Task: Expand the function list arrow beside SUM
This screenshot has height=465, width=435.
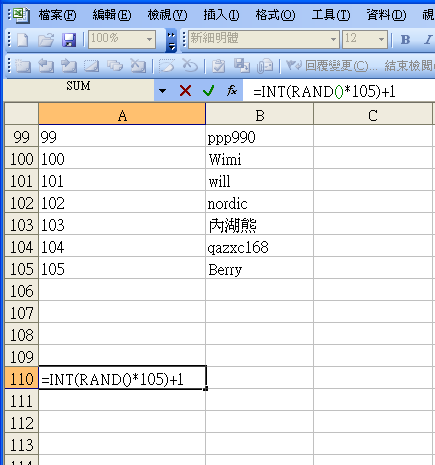Action: click(162, 90)
